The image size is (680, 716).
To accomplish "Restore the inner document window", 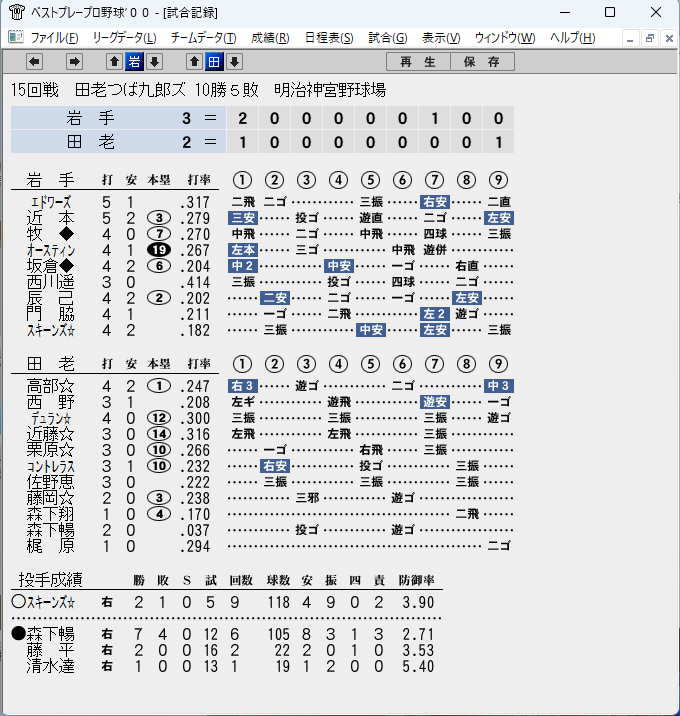I will 649,38.
